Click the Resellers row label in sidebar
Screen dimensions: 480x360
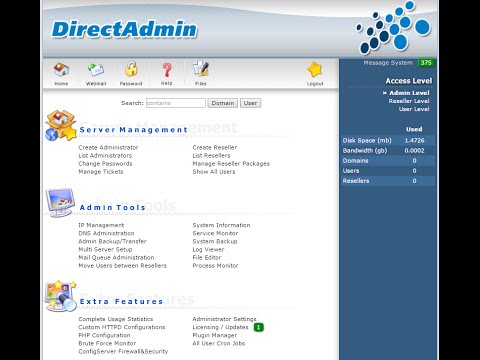pyautogui.click(x=356, y=181)
